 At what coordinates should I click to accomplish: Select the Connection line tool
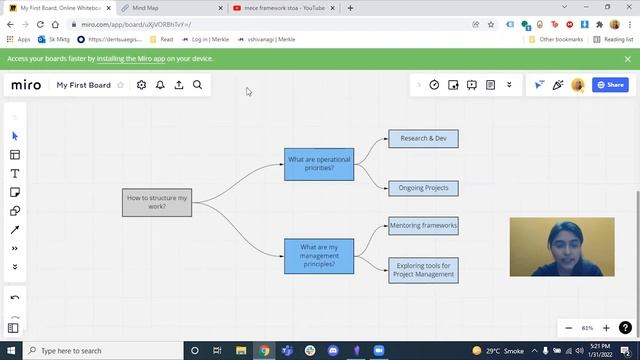click(x=15, y=230)
